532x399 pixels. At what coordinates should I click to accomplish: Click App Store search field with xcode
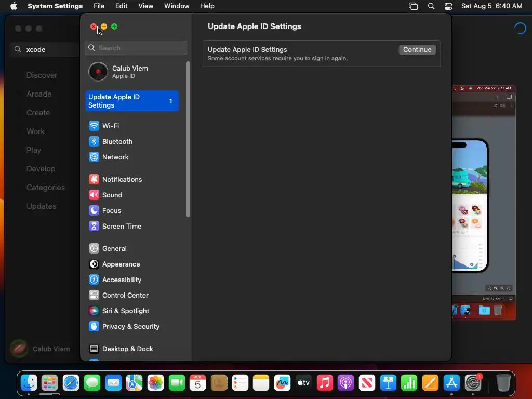(x=45, y=49)
